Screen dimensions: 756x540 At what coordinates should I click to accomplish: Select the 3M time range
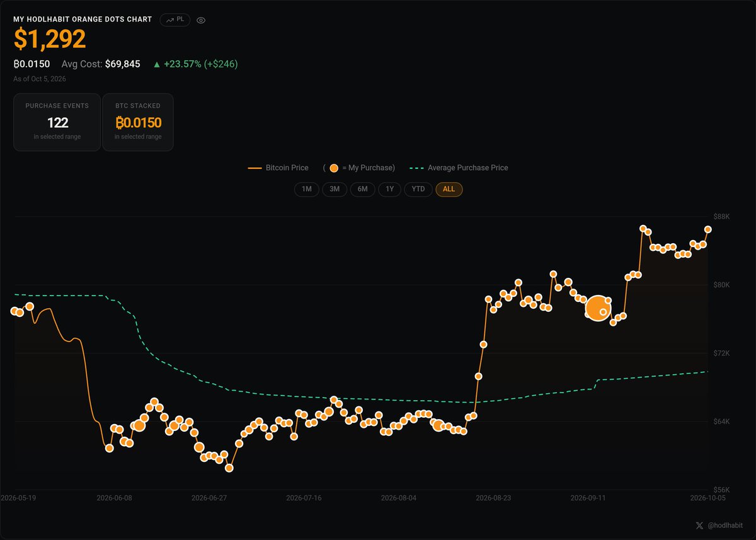tap(335, 189)
